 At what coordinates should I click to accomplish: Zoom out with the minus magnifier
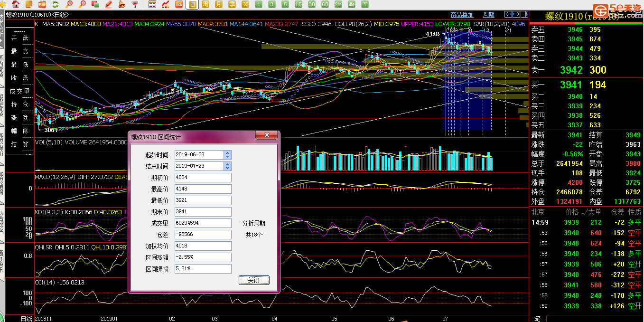(x=83, y=4)
